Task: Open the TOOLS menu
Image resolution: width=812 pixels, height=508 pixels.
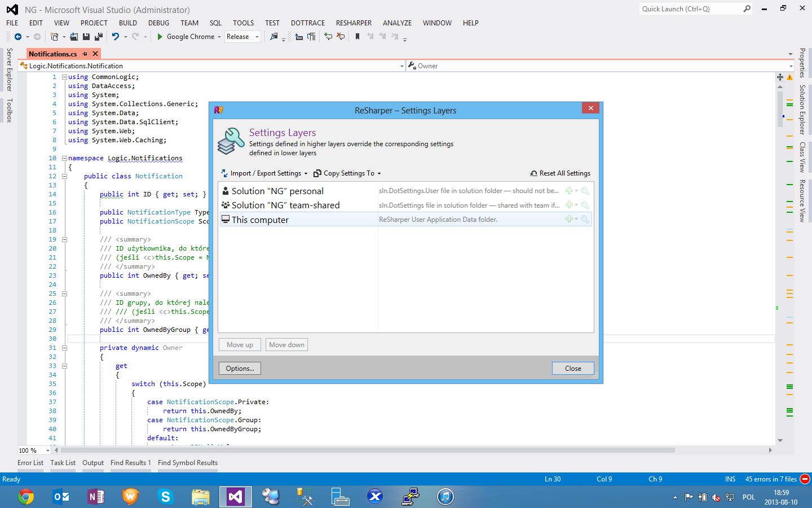Action: 243,23
